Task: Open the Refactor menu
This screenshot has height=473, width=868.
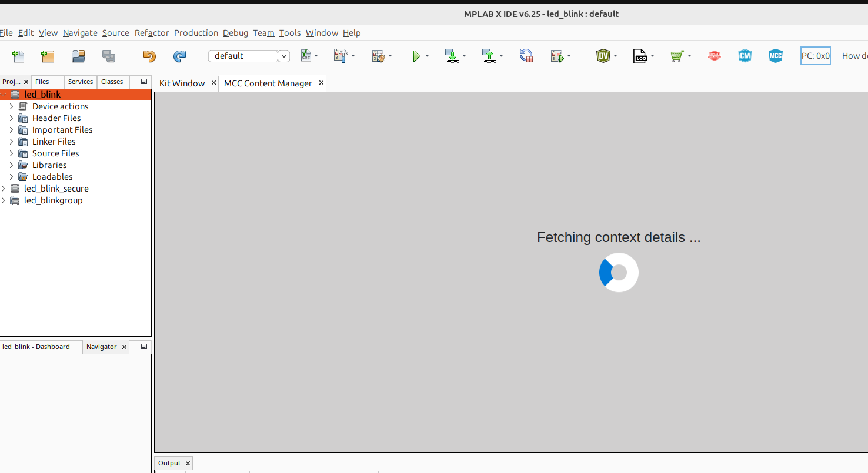Action: 152,33
